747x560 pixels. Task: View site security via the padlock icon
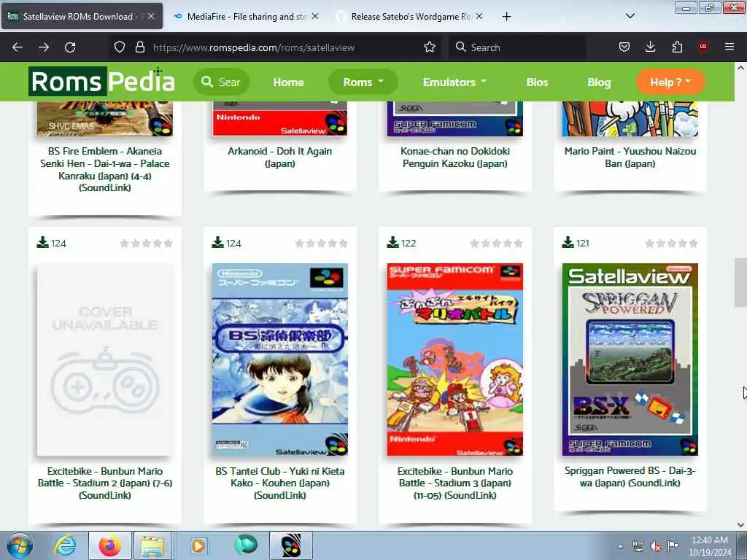tap(139, 47)
